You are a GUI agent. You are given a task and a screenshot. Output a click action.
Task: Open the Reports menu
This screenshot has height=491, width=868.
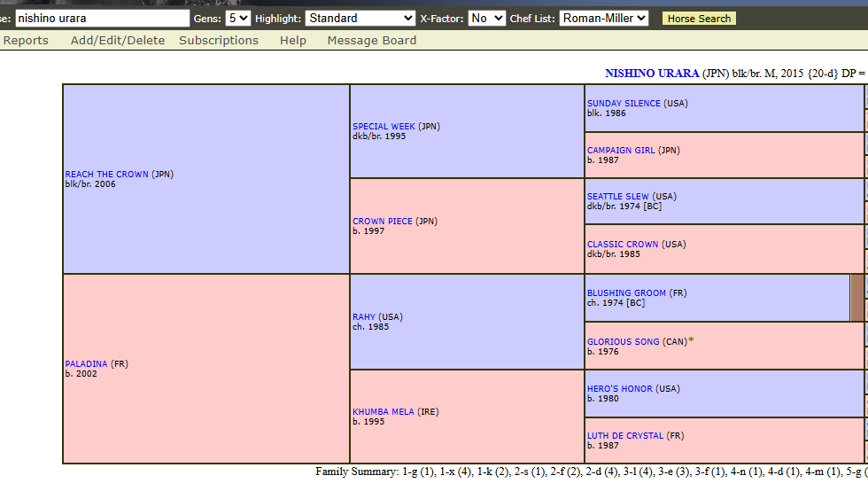pos(26,41)
